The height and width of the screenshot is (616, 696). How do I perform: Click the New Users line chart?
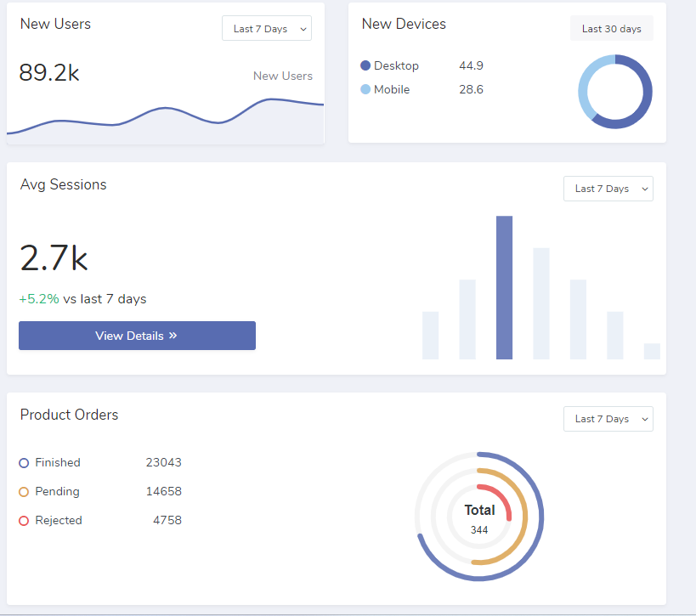[166, 119]
